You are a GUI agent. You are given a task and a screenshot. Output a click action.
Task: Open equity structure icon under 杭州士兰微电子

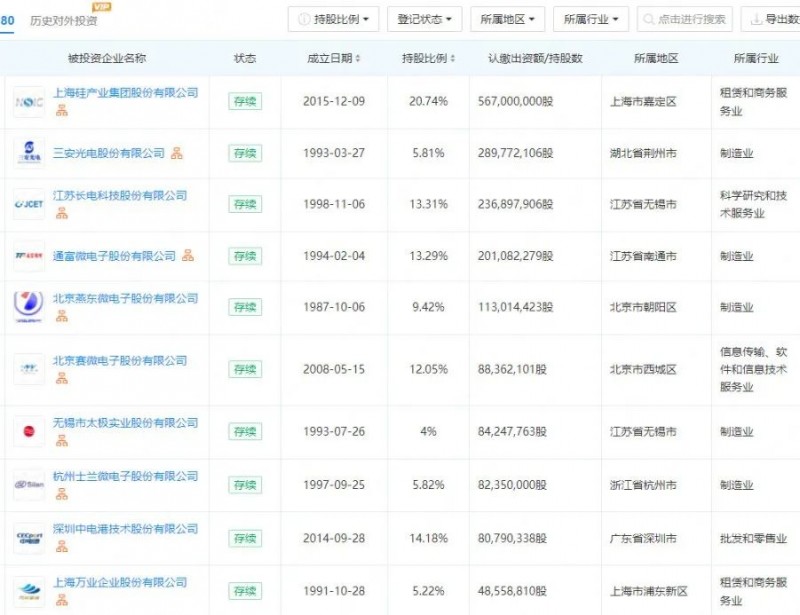[x=62, y=494]
